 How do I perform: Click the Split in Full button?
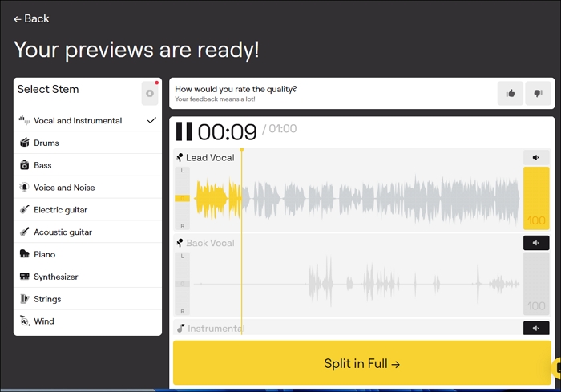(361, 363)
